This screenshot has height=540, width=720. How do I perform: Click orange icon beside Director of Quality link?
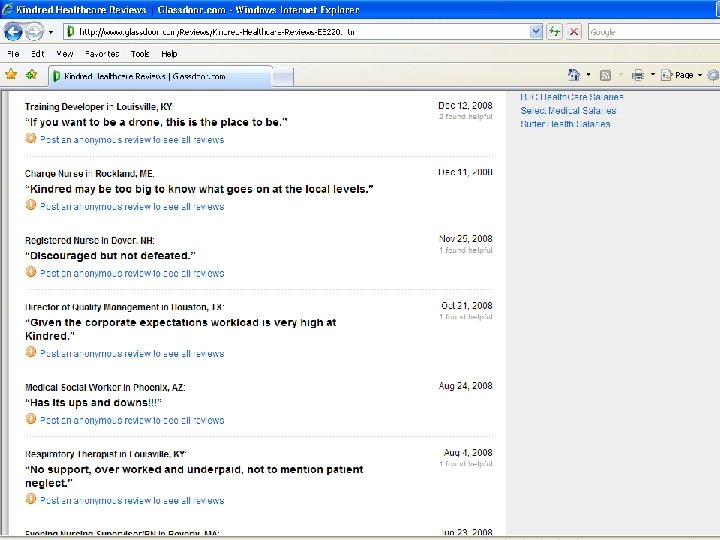coord(31,352)
